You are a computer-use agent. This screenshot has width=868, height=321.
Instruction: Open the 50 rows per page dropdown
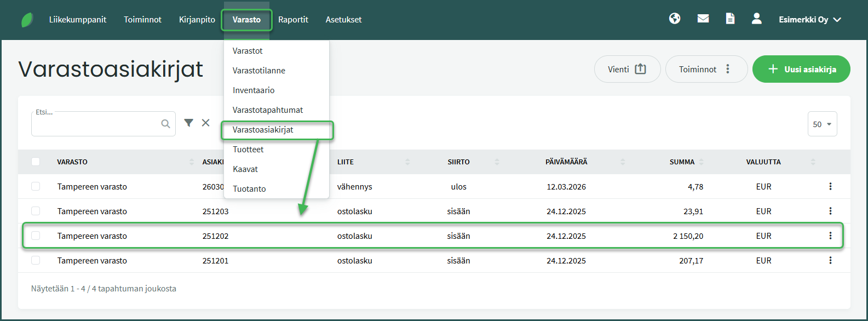click(x=822, y=124)
